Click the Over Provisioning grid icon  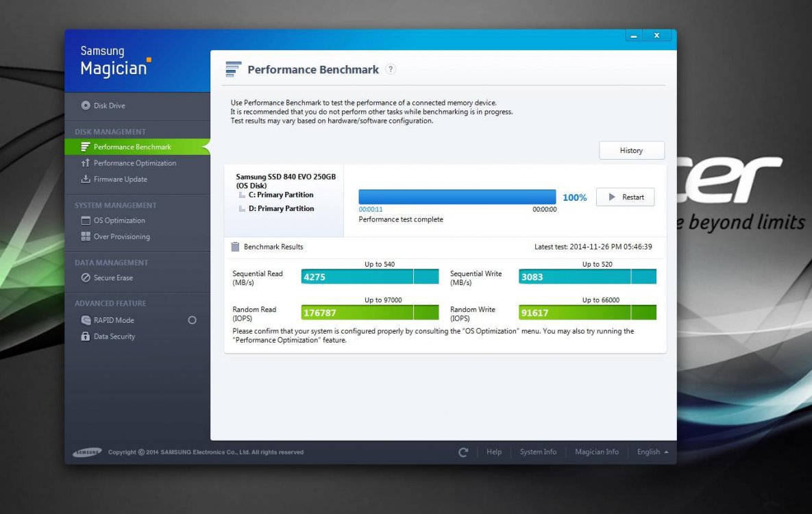click(86, 237)
